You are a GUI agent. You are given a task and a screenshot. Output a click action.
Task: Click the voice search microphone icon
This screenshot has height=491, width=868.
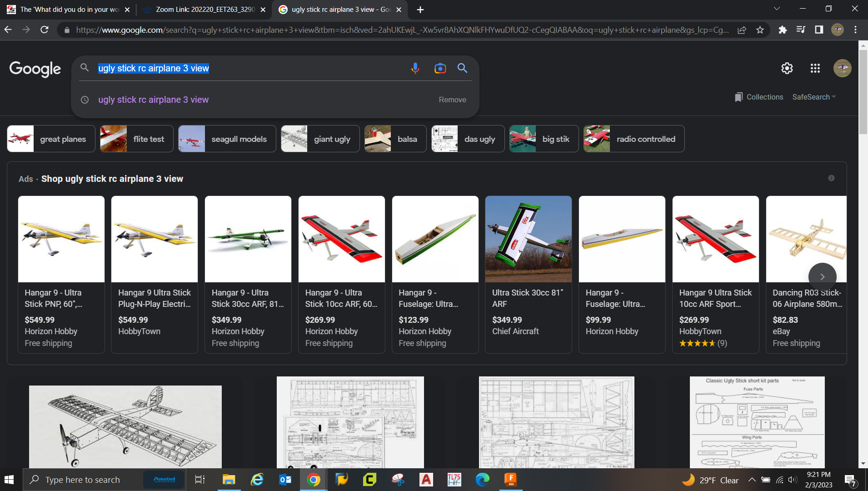(x=415, y=68)
